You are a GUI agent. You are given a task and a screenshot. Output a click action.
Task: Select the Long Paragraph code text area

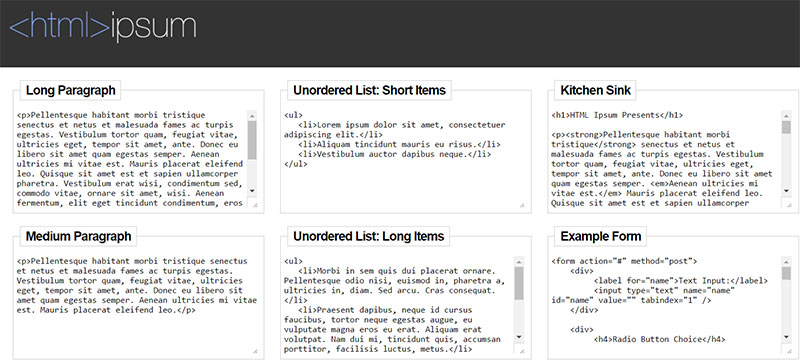pyautogui.click(x=136, y=159)
